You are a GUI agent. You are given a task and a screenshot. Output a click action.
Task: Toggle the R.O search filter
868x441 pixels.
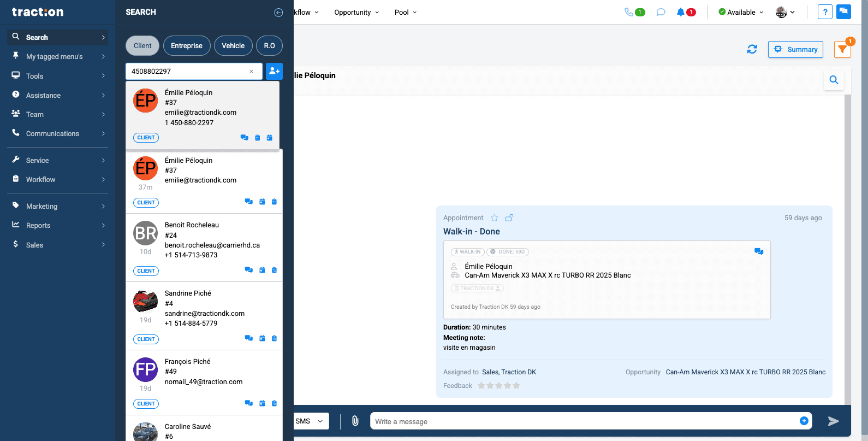[x=269, y=46]
